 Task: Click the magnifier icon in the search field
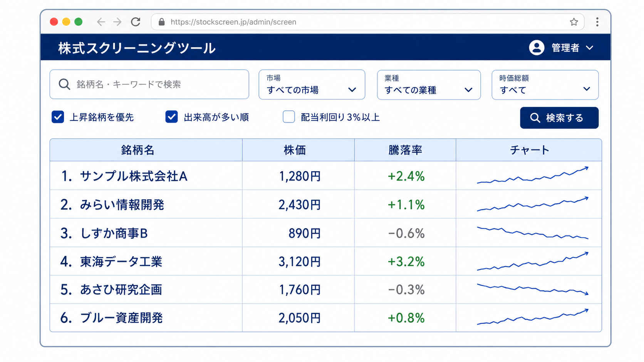(64, 84)
